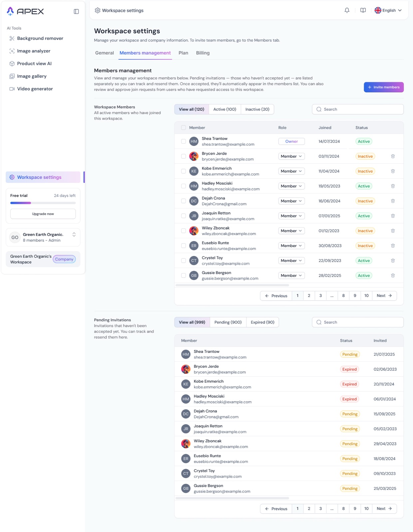Delete member Gussie Bergson trash icon

(x=393, y=275)
